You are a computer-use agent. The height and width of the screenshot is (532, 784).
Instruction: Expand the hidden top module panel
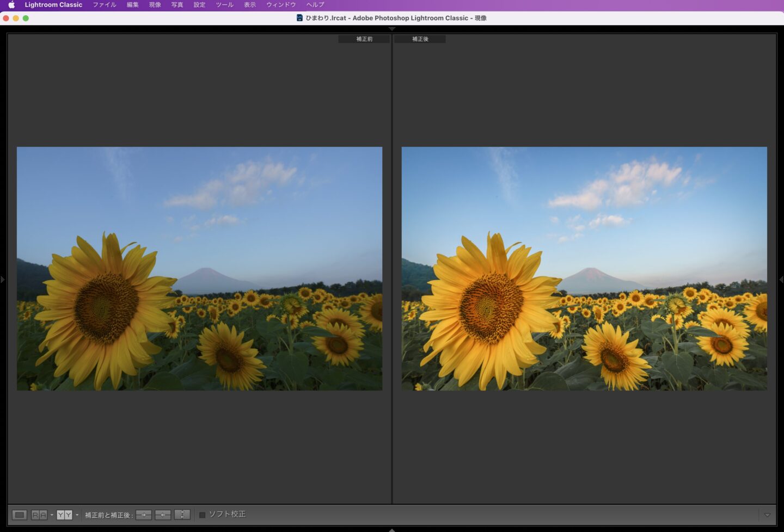click(391, 28)
